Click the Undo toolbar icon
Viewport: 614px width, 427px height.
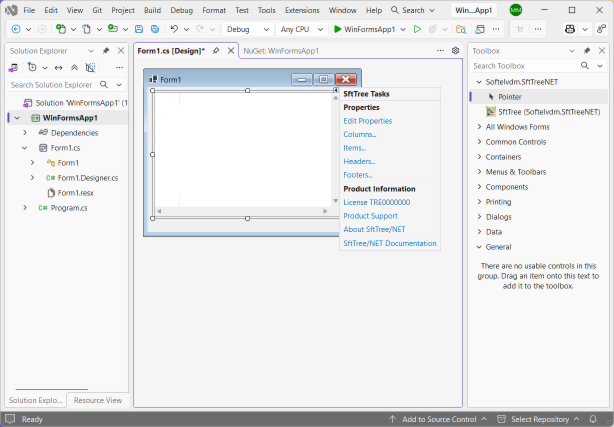[174, 29]
